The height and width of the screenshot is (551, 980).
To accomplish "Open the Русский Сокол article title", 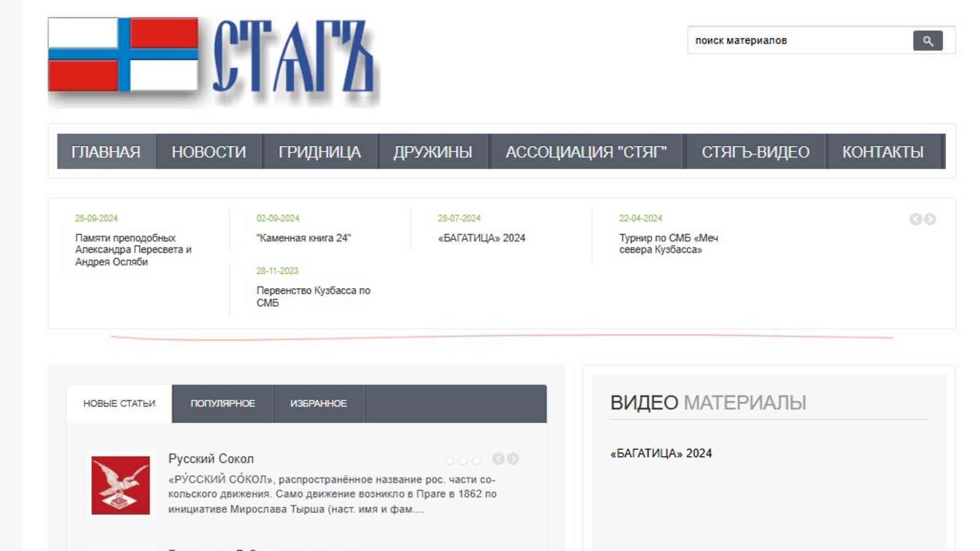I will (x=211, y=459).
